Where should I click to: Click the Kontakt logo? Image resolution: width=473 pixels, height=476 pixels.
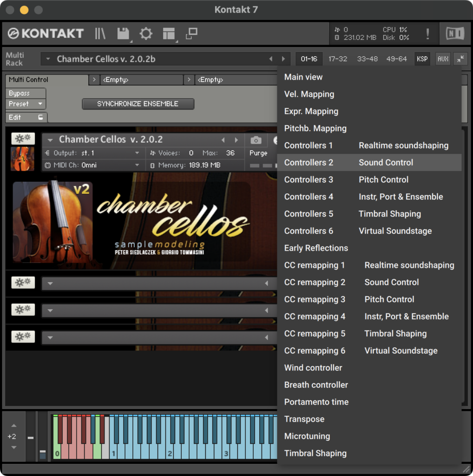pyautogui.click(x=46, y=33)
